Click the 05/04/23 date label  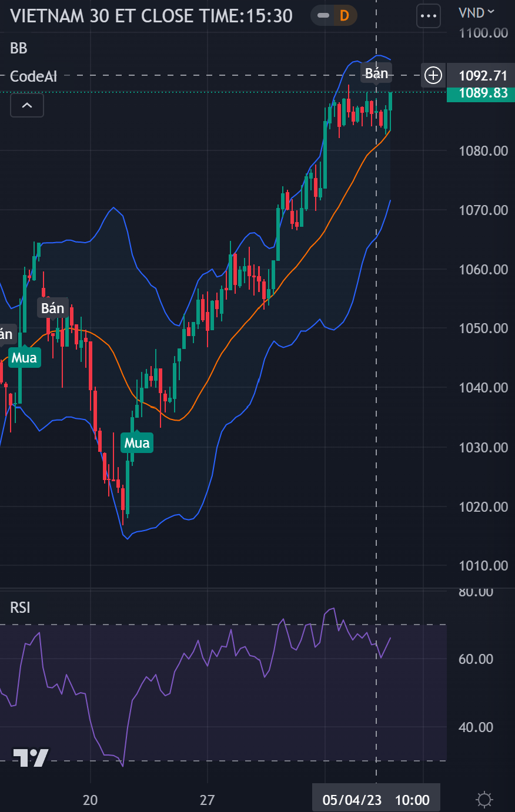(x=352, y=800)
